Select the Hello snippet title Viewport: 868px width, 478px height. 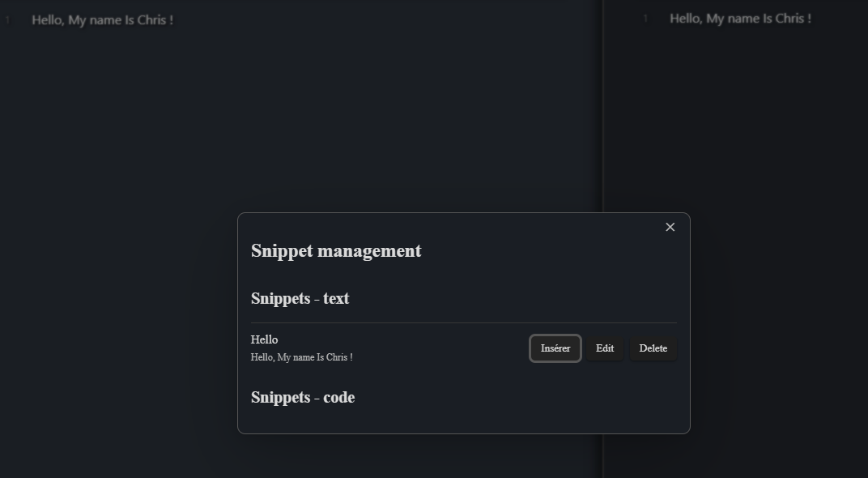coord(264,339)
